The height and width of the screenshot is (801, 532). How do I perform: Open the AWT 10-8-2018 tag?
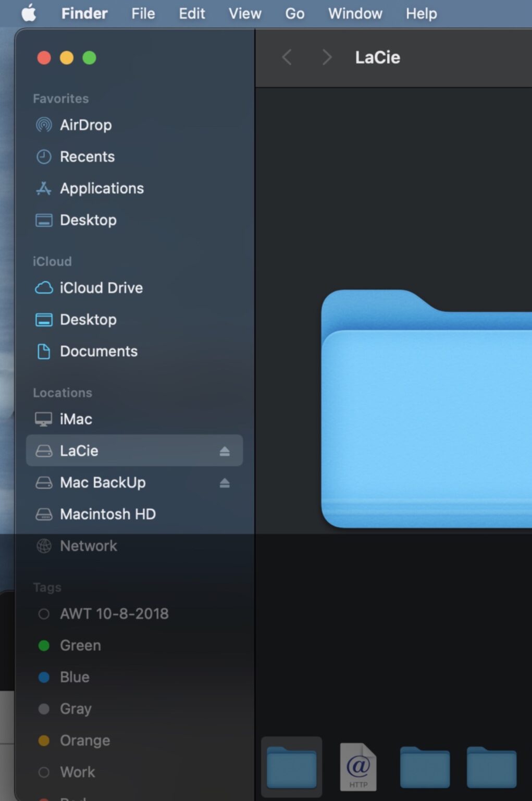(115, 614)
